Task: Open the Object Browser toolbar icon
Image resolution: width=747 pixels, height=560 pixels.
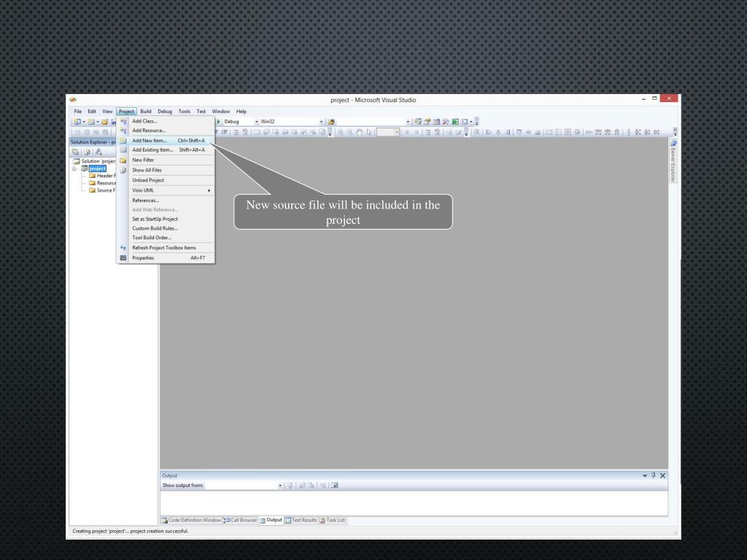Action: [436, 122]
